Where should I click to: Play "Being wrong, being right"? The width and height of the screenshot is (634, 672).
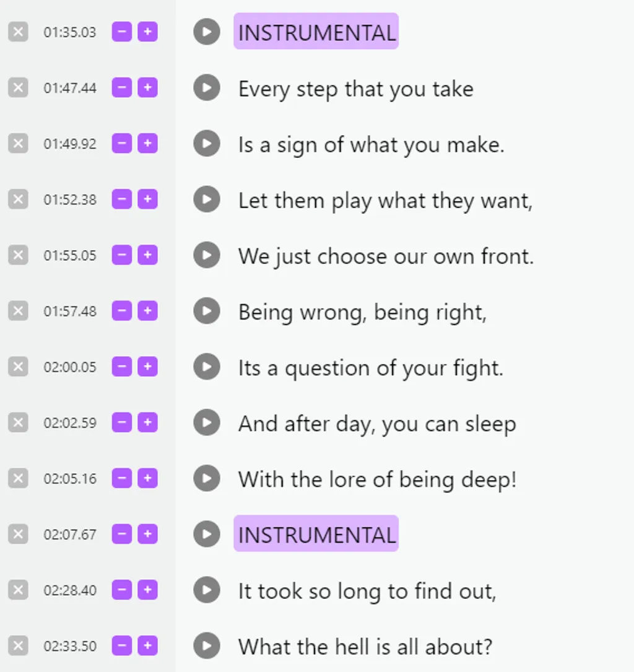pos(206,311)
